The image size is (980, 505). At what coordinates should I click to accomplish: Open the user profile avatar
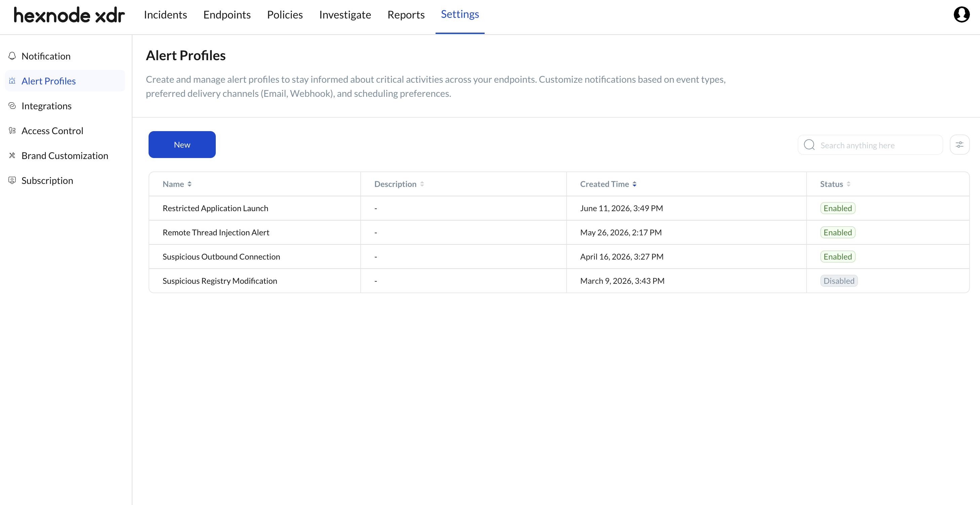click(x=962, y=14)
